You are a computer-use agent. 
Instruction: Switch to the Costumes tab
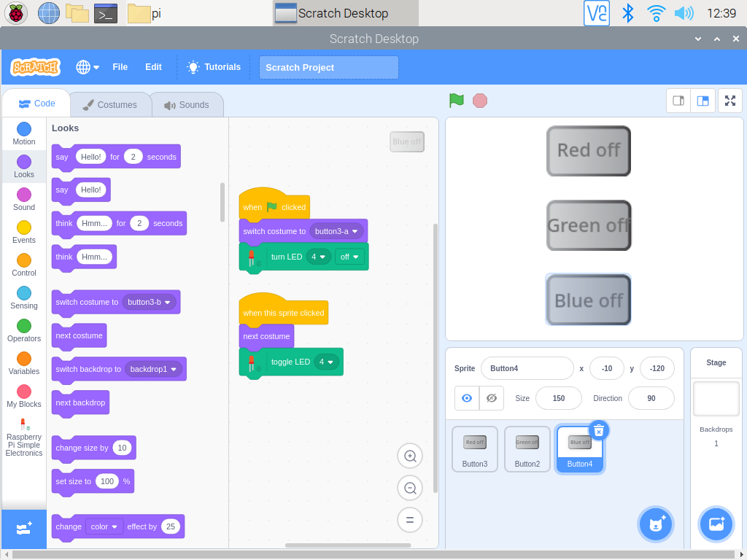110,105
